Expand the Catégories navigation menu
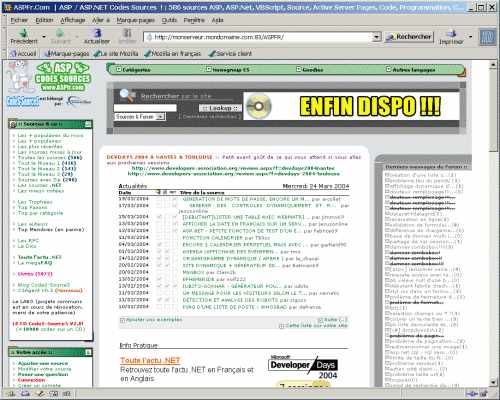Image resolution: width=500 pixels, height=400 pixels. [x=133, y=70]
